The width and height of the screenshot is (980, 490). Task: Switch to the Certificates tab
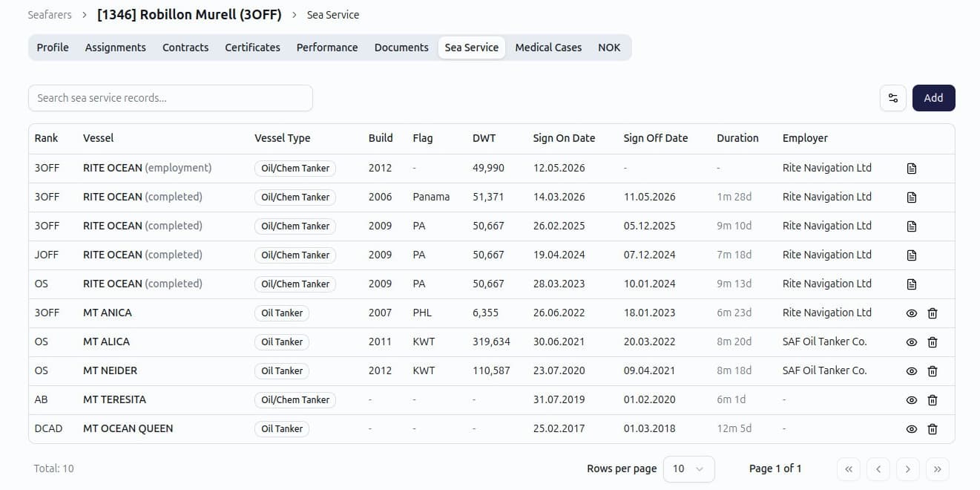pyautogui.click(x=253, y=48)
